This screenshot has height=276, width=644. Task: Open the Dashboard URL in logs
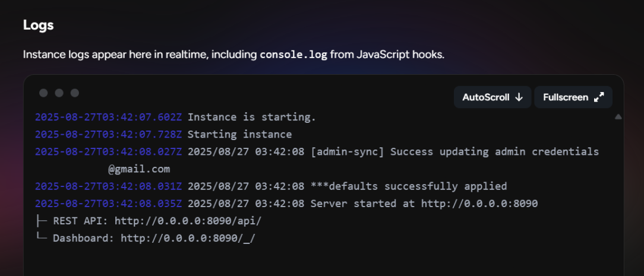click(188, 238)
